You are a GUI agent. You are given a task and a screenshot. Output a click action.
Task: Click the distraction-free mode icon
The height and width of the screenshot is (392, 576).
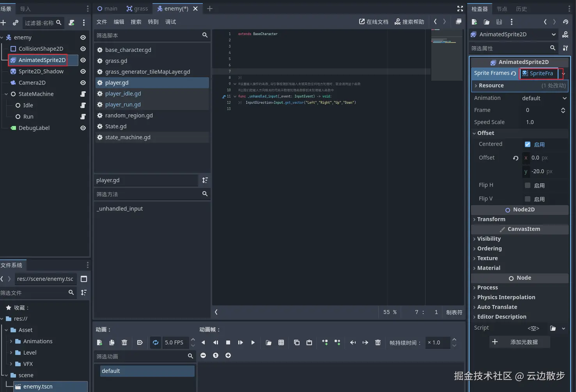[x=460, y=9]
